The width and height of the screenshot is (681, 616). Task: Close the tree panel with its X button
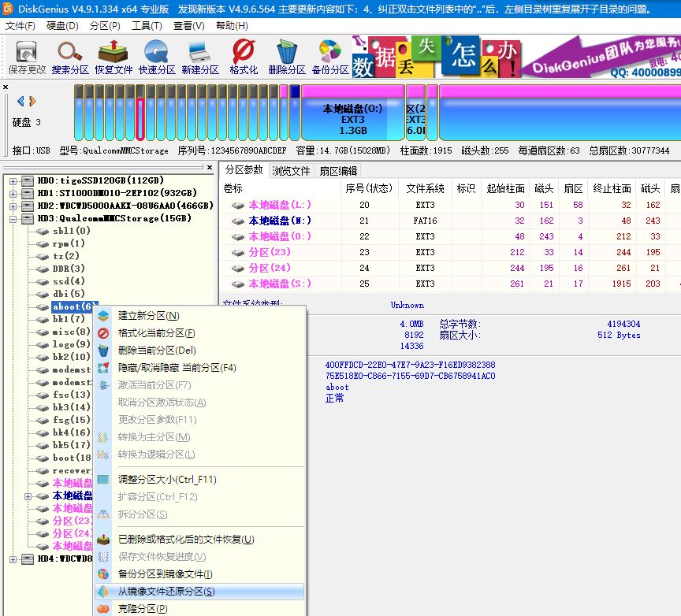pyautogui.click(x=210, y=167)
